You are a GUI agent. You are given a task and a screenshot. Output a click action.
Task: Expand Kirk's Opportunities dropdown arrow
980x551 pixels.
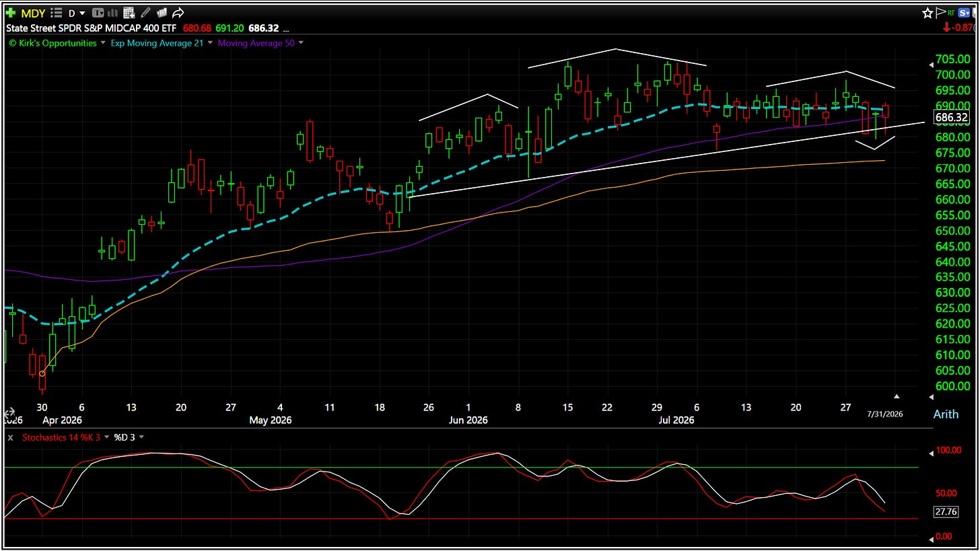point(103,43)
